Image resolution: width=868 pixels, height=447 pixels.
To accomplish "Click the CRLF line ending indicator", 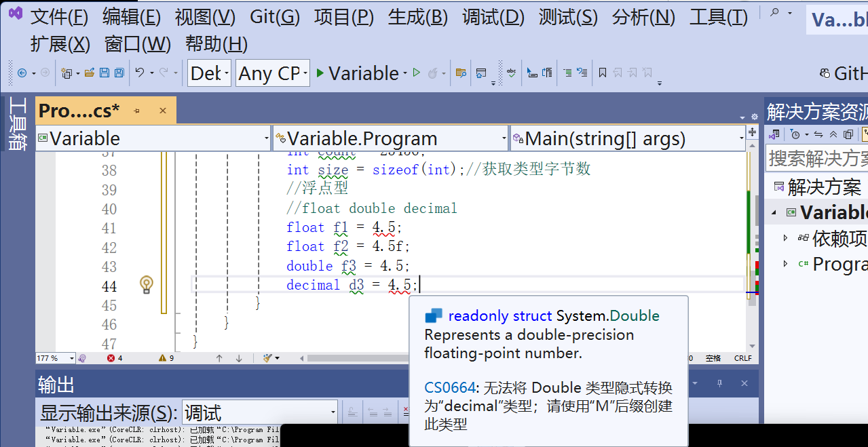I will [x=743, y=358].
